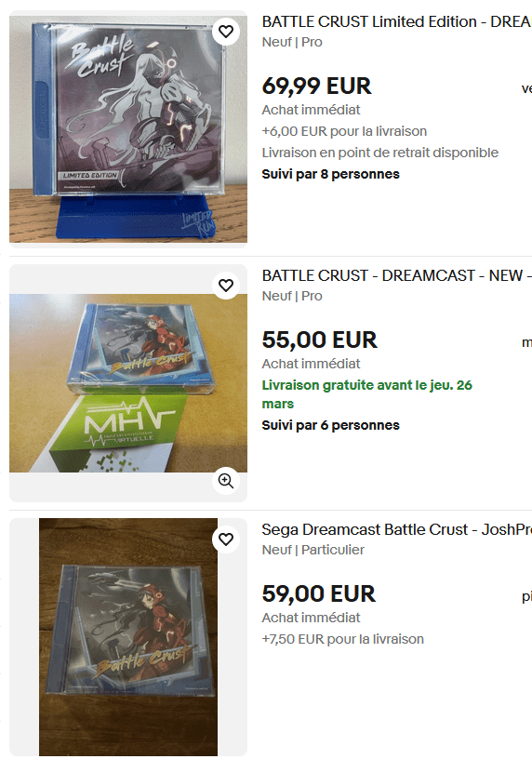View the Battle Crust photo with MH card

point(128,383)
